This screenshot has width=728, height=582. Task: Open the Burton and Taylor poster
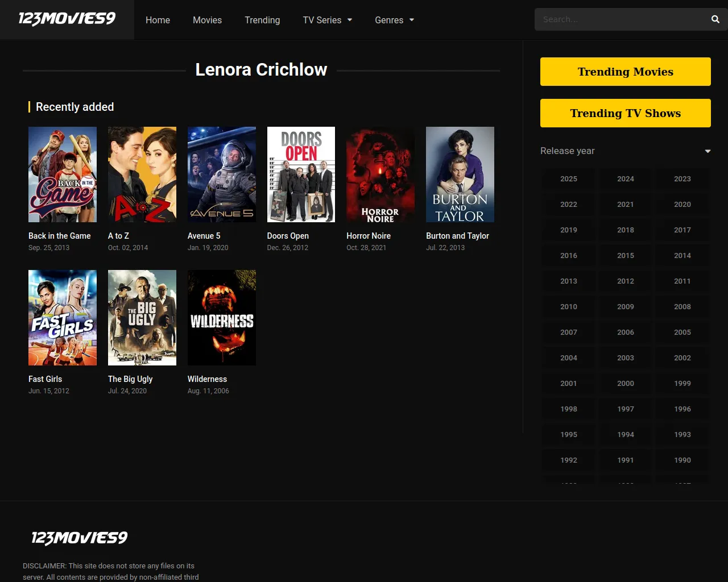460,174
